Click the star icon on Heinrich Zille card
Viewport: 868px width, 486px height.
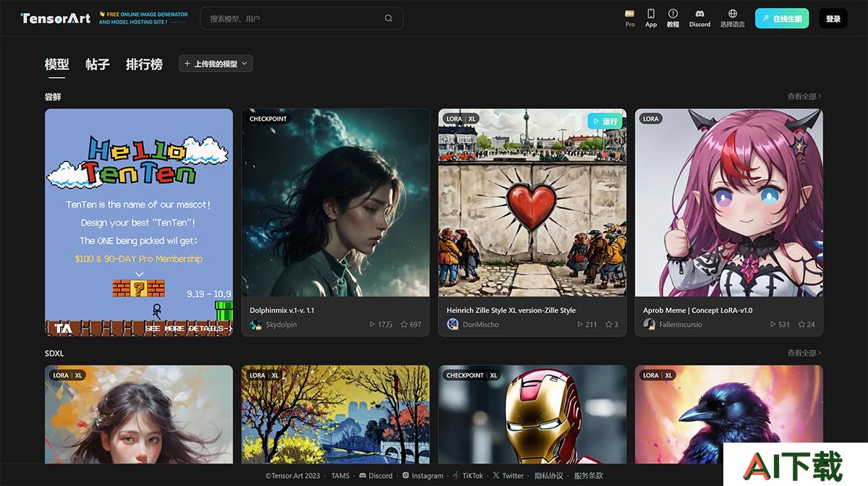pos(608,325)
